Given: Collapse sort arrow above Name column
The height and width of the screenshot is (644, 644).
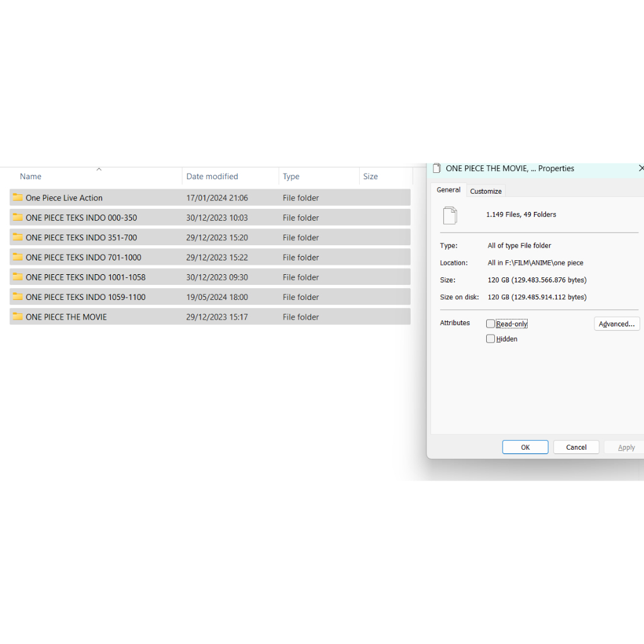Looking at the screenshot, I should coord(99,169).
